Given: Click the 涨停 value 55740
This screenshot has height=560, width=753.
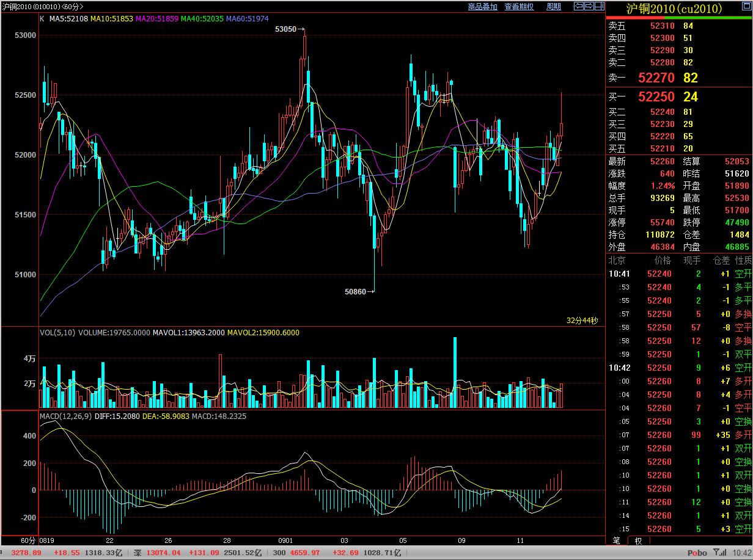Looking at the screenshot, I should pos(663,222).
